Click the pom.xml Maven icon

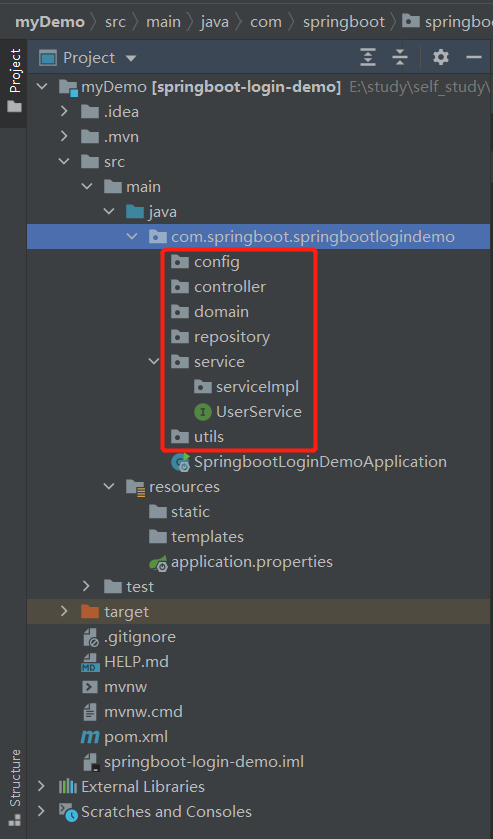click(x=89, y=737)
